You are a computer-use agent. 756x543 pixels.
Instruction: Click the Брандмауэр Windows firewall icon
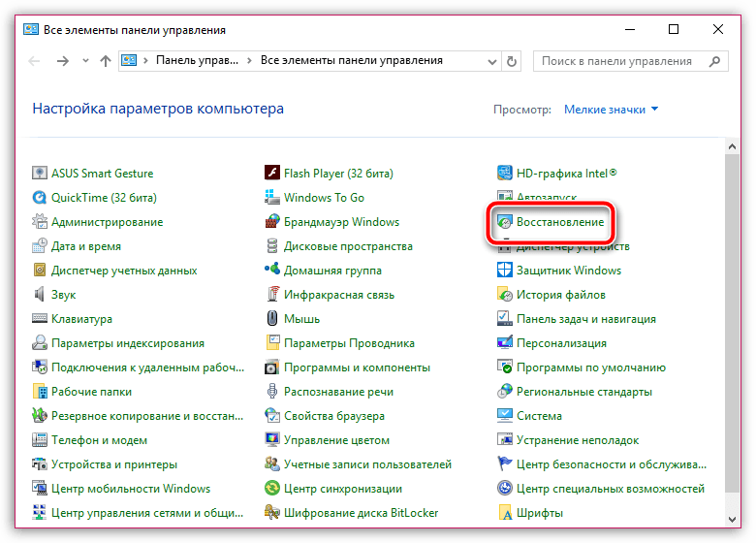click(272, 221)
